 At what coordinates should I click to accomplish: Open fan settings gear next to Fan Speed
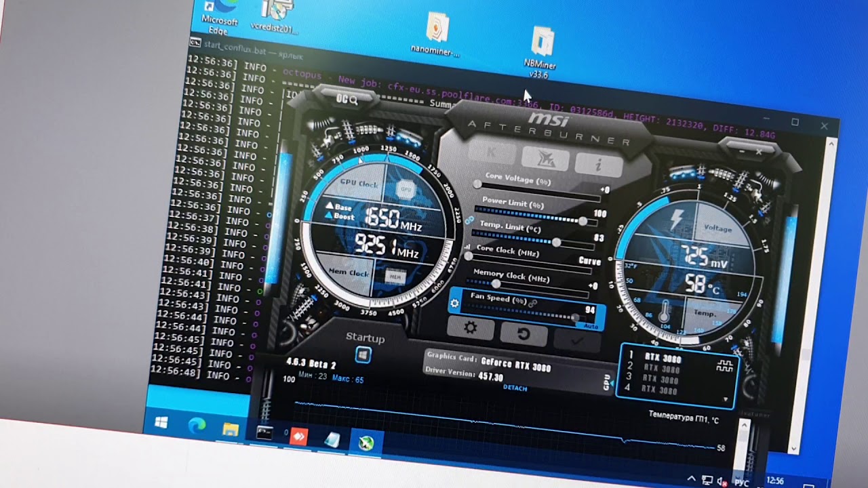[455, 303]
